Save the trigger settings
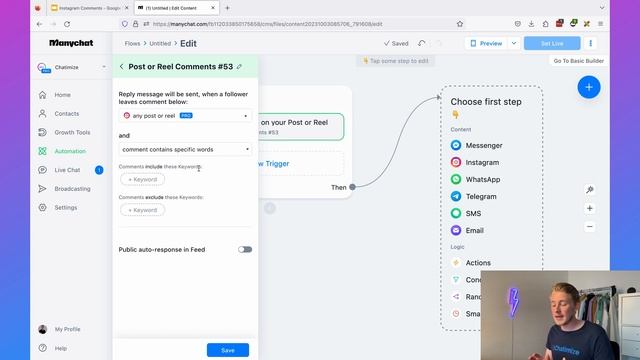The width and height of the screenshot is (640, 360). [228, 350]
